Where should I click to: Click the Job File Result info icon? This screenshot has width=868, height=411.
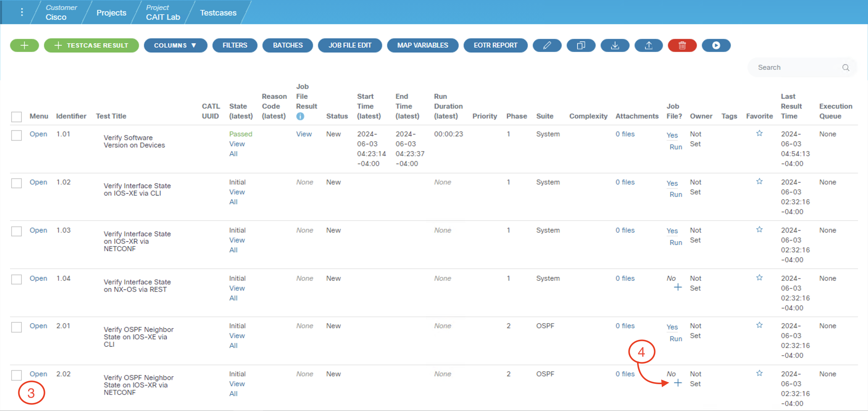[300, 116]
